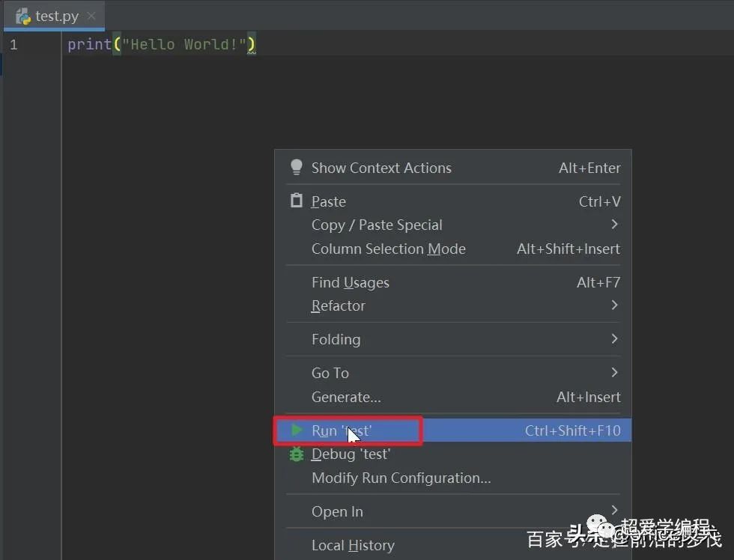The width and height of the screenshot is (734, 560).
Task: Switch to the test.py tab
Action: click(x=54, y=16)
